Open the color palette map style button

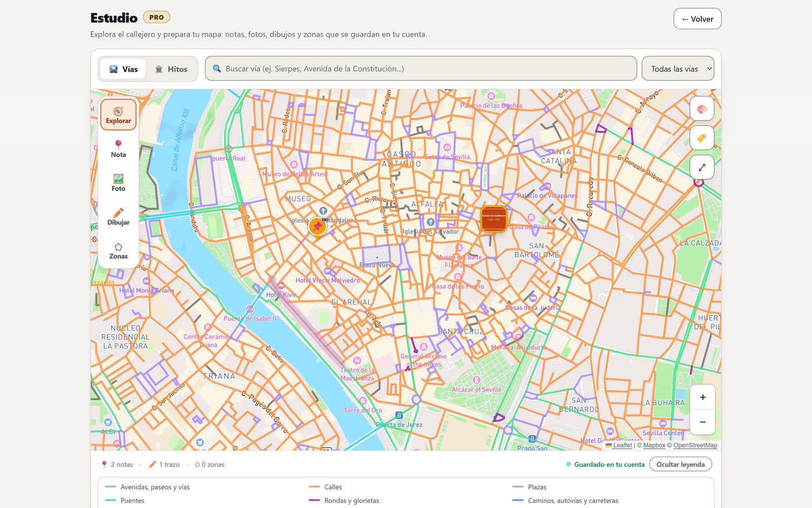coord(702,109)
